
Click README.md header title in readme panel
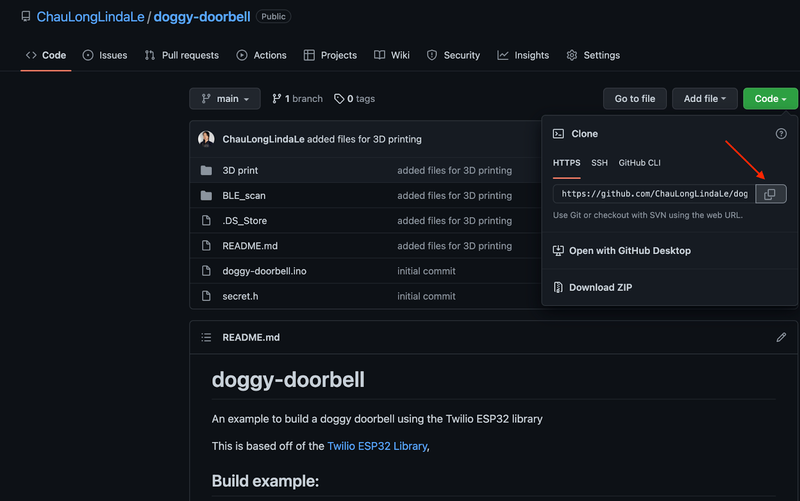[251, 337]
